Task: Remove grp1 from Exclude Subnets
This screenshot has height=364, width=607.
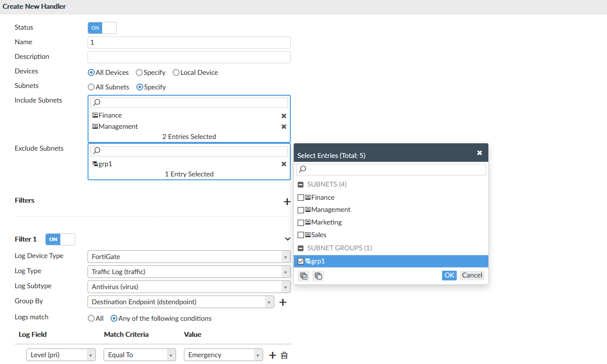Action: pyautogui.click(x=284, y=164)
